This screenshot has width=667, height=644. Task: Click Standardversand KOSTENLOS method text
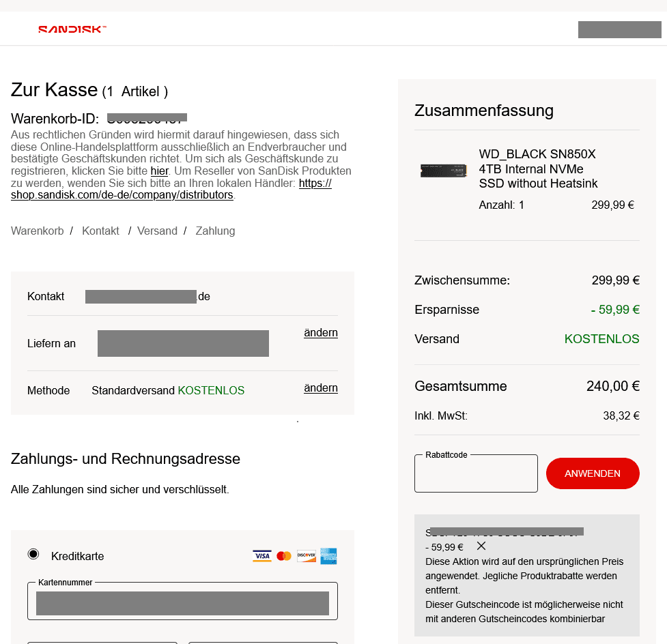coord(168,390)
